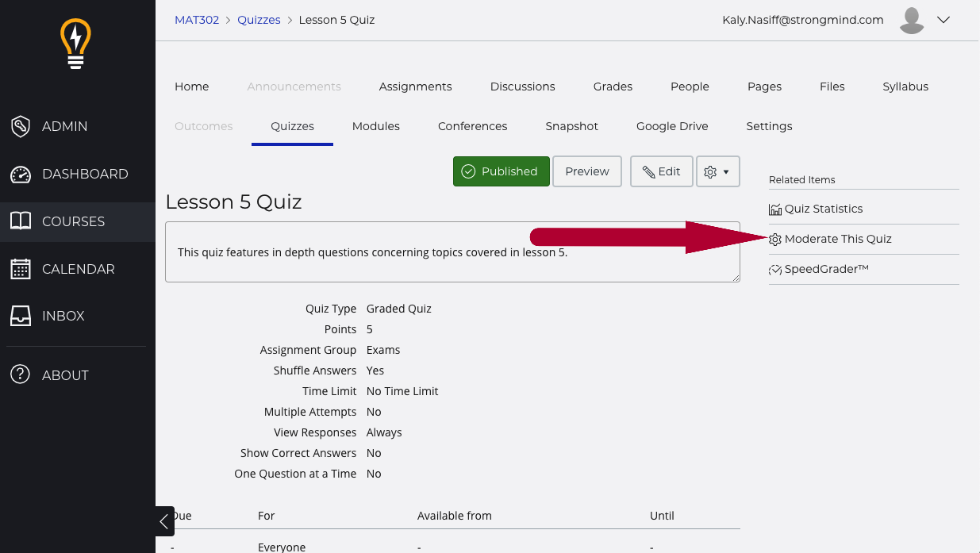The width and height of the screenshot is (980, 553).
Task: Open the Quiz Statistics link
Action: tap(824, 209)
